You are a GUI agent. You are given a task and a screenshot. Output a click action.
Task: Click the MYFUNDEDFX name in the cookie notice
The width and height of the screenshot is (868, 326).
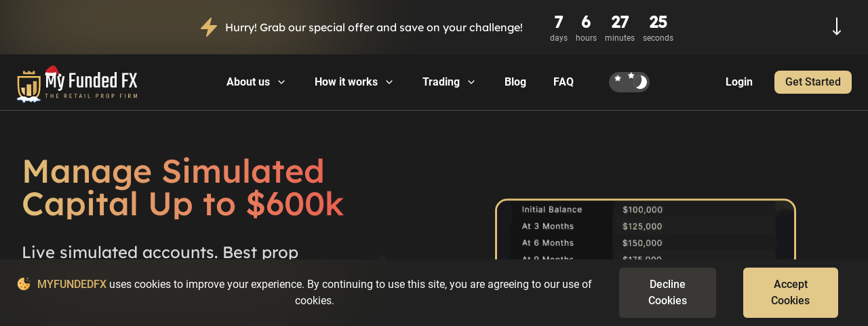pyautogui.click(x=72, y=285)
